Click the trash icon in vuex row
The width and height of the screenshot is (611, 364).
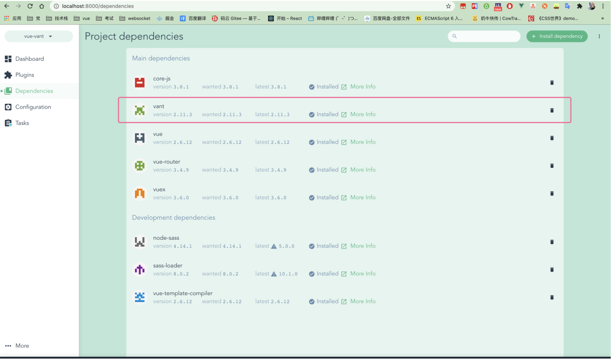point(552,193)
